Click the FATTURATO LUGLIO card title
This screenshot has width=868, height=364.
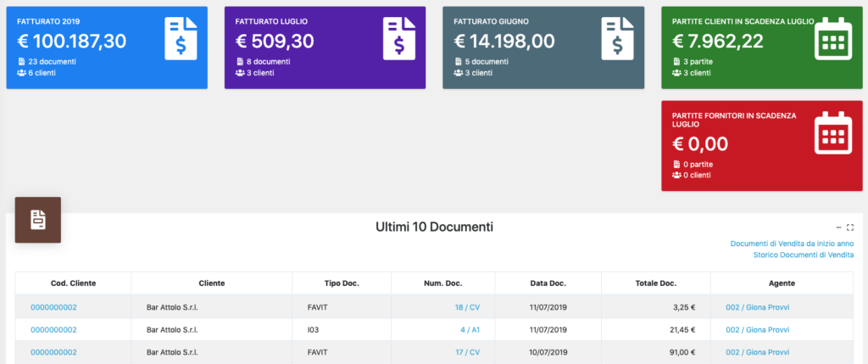[271, 21]
